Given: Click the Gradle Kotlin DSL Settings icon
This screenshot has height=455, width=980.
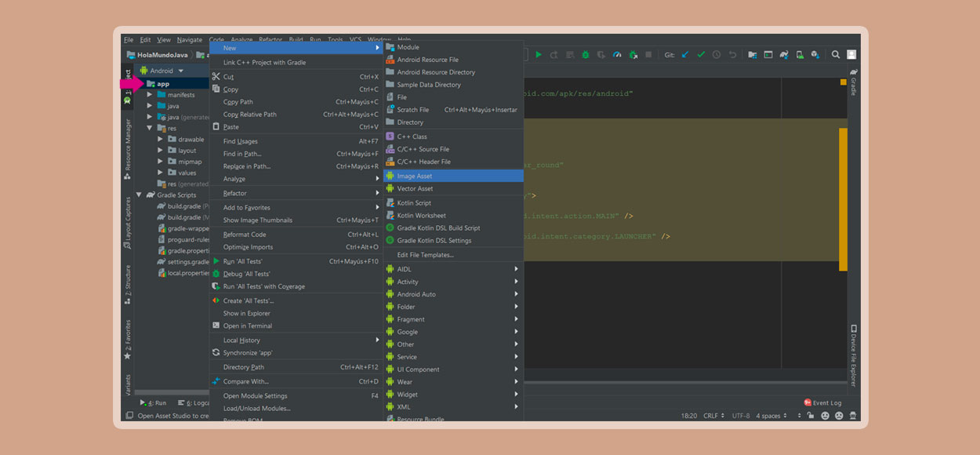Looking at the screenshot, I should [x=390, y=240].
